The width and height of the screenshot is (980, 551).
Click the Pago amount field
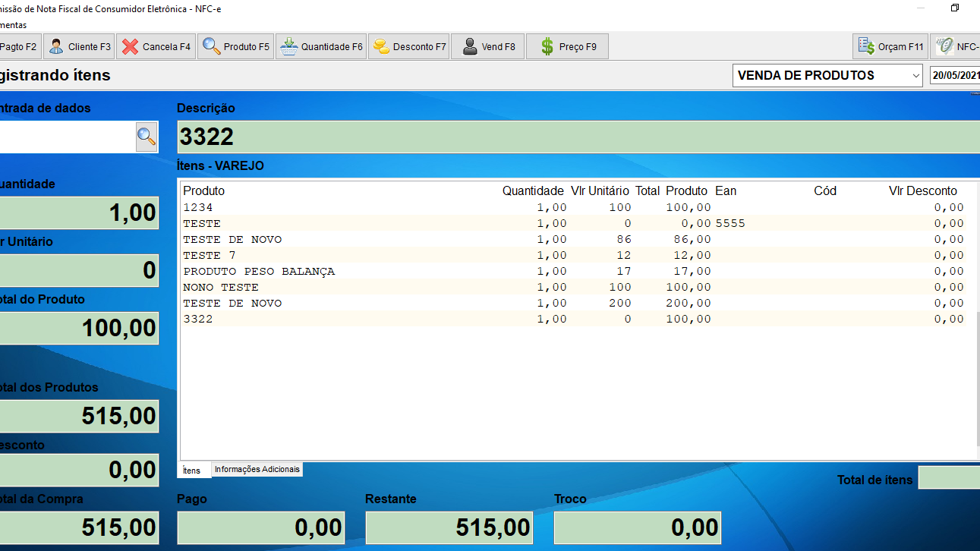tap(261, 527)
